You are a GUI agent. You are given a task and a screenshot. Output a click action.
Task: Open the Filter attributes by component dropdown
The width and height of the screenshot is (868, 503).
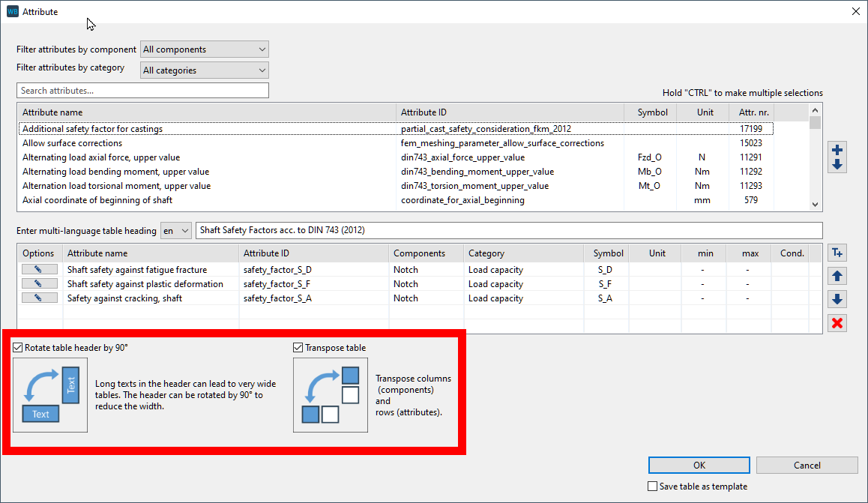click(x=205, y=49)
